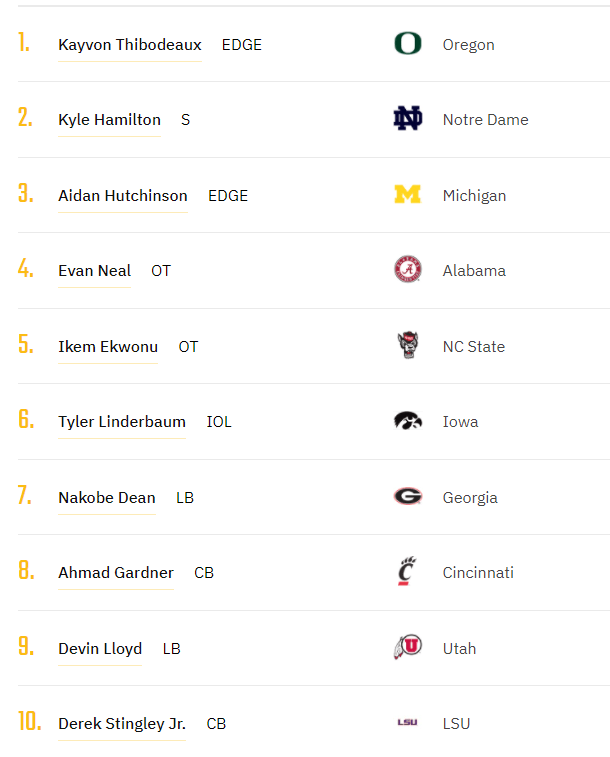Click the LSU logo
The image size is (610, 757).
[407, 723]
